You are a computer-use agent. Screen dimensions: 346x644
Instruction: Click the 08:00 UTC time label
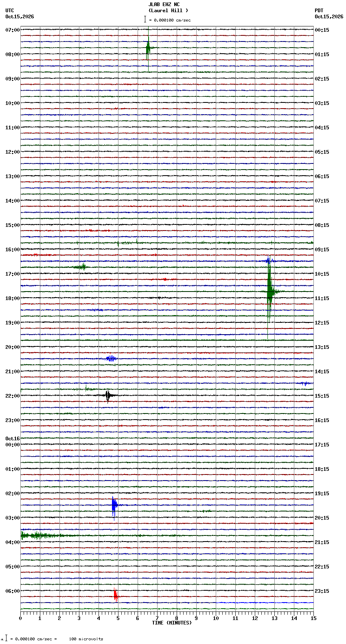coord(13,54)
